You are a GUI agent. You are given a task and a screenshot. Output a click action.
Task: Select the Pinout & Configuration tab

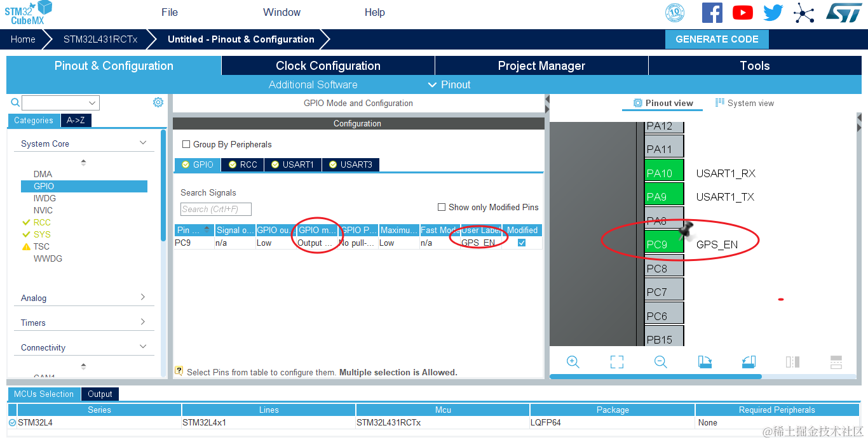point(114,65)
